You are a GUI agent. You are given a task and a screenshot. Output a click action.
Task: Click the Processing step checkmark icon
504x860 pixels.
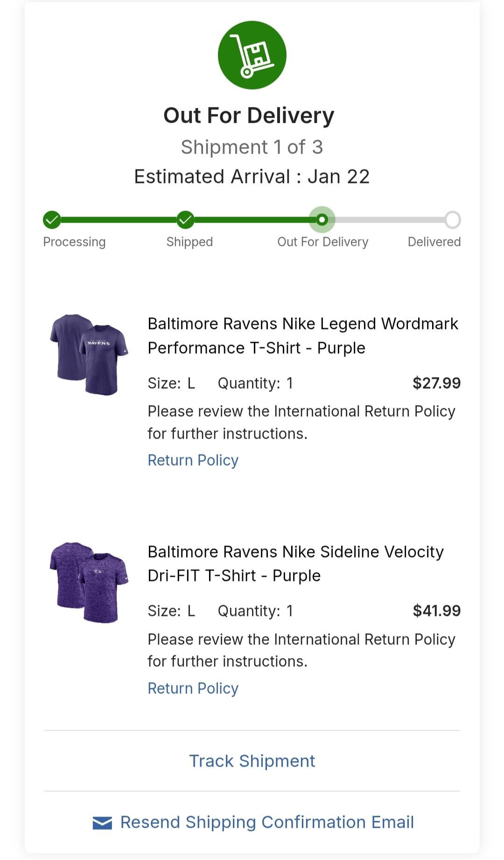click(52, 219)
